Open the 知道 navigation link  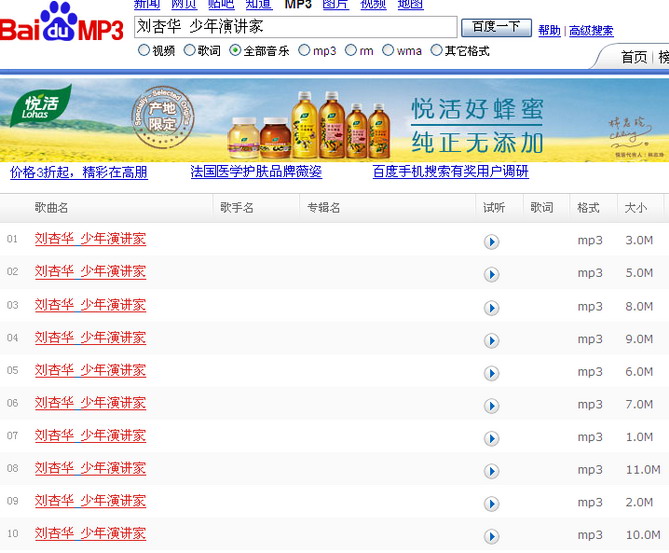coord(260,4)
